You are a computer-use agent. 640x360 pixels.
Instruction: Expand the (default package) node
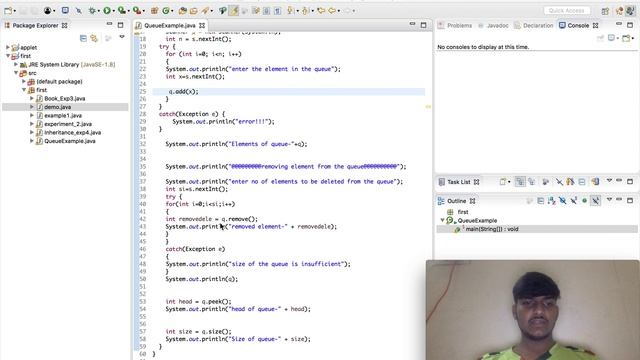point(24,82)
